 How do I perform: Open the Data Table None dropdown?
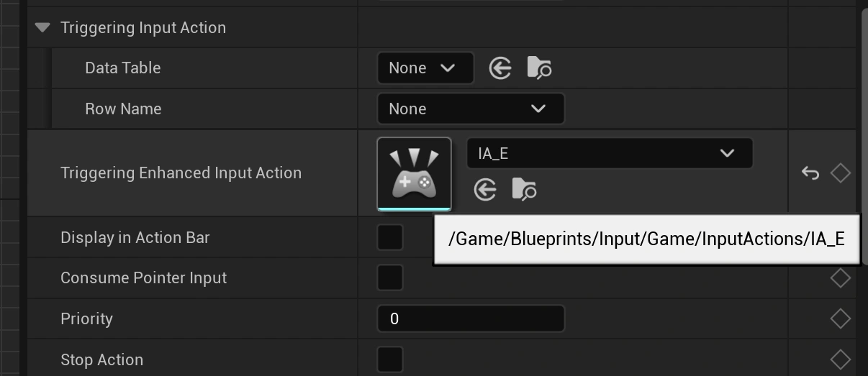tap(425, 68)
